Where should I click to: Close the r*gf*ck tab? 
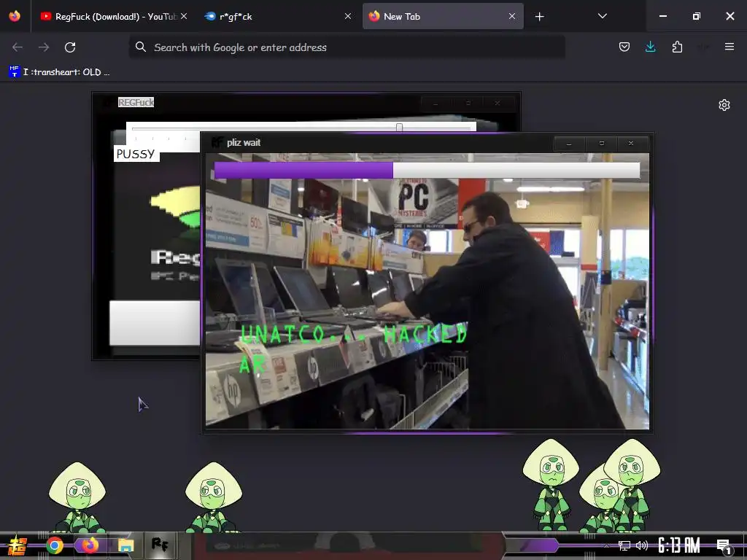pyautogui.click(x=348, y=16)
